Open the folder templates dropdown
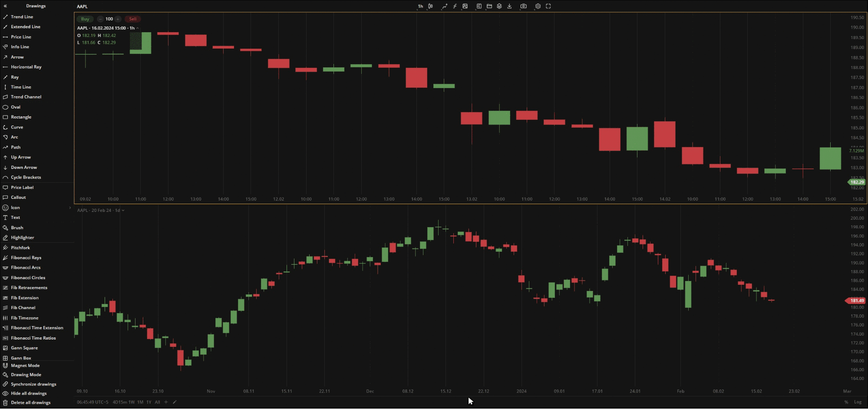Viewport: 868px width, 409px height. (x=489, y=7)
